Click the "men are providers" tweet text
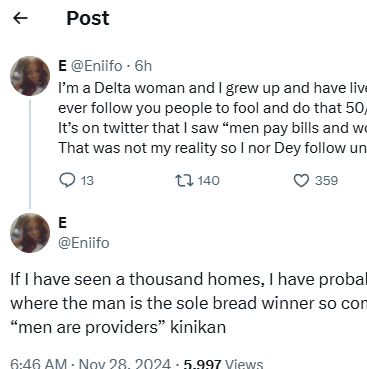The height and width of the screenshot is (369, 367). click(x=189, y=303)
